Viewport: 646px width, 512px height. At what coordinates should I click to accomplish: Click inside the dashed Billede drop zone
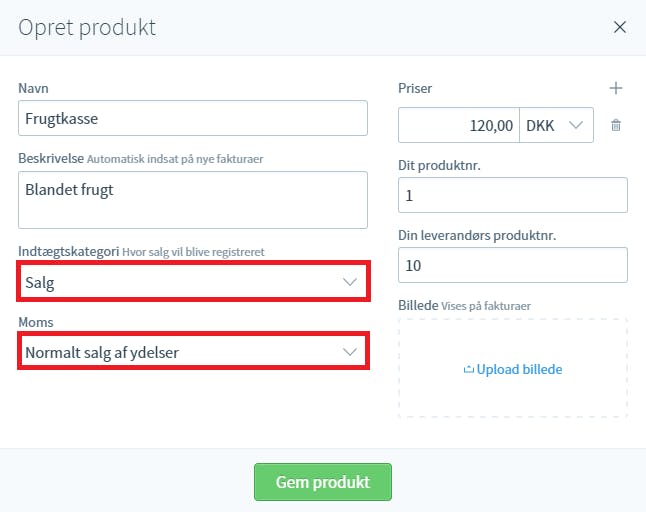pos(513,395)
